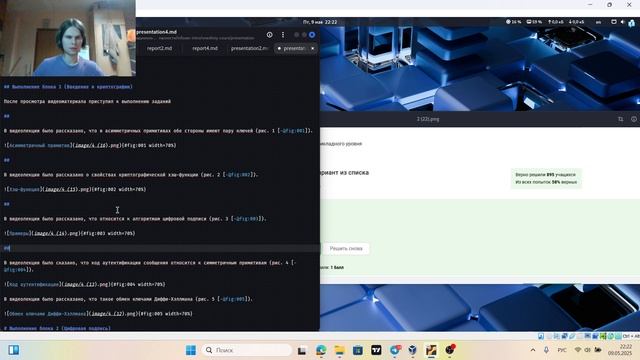Open the widgets button at taskbar's left end
Image resolution: width=640 pixels, height=360 pixels.
13,350
